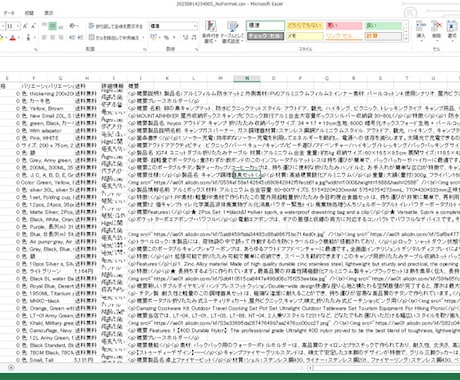Align cell text to the top
The width and height of the screenshot is (460, 380).
click(44, 26)
